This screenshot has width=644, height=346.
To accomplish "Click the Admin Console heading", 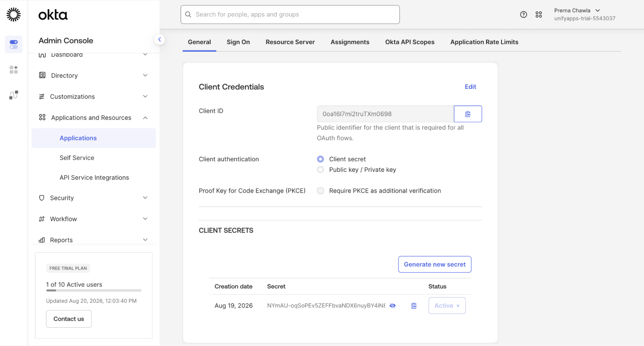I will [66, 41].
